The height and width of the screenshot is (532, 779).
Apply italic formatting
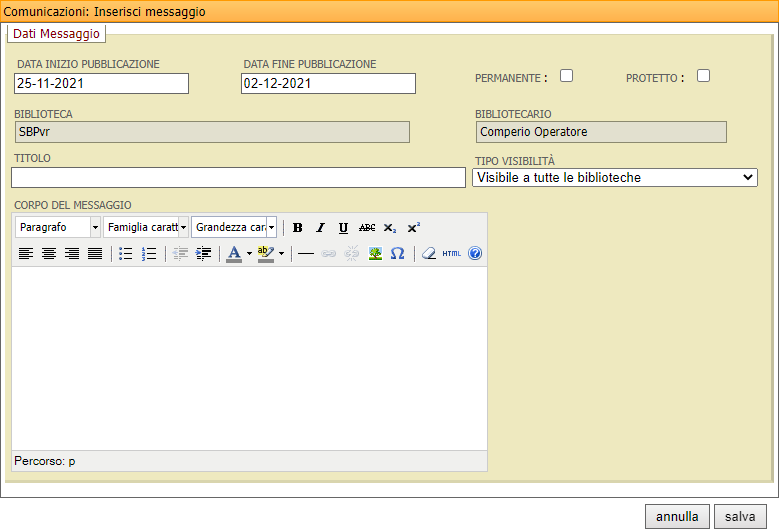(x=321, y=228)
